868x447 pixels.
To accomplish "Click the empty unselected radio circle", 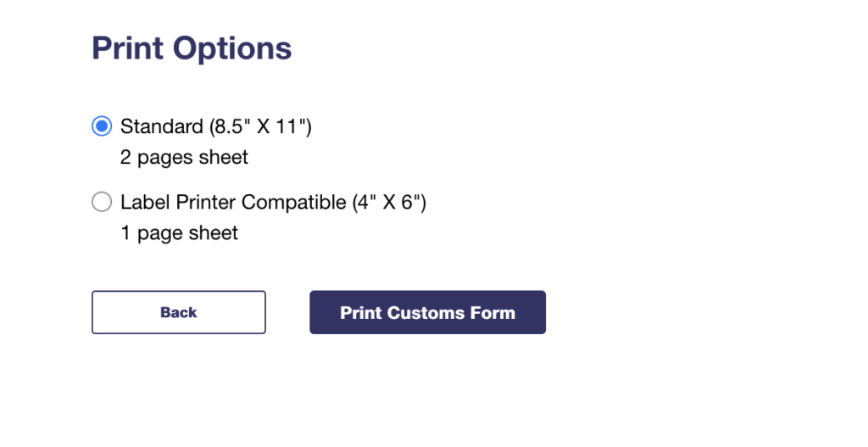I will tap(102, 203).
